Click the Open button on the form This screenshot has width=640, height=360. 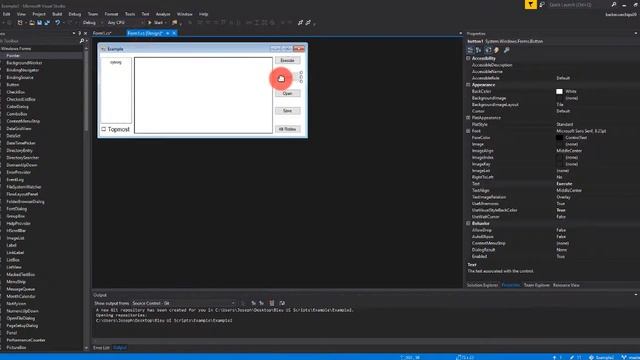[288, 93]
